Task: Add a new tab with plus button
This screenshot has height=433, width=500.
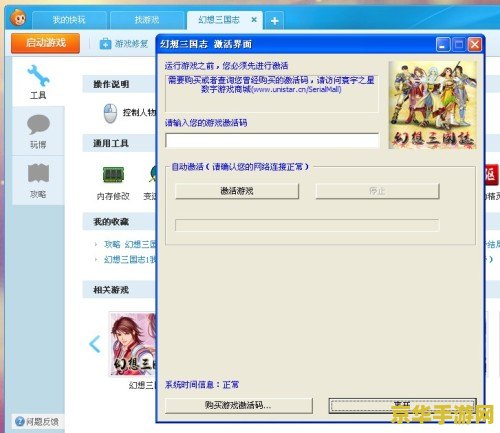Action: pyautogui.click(x=274, y=21)
